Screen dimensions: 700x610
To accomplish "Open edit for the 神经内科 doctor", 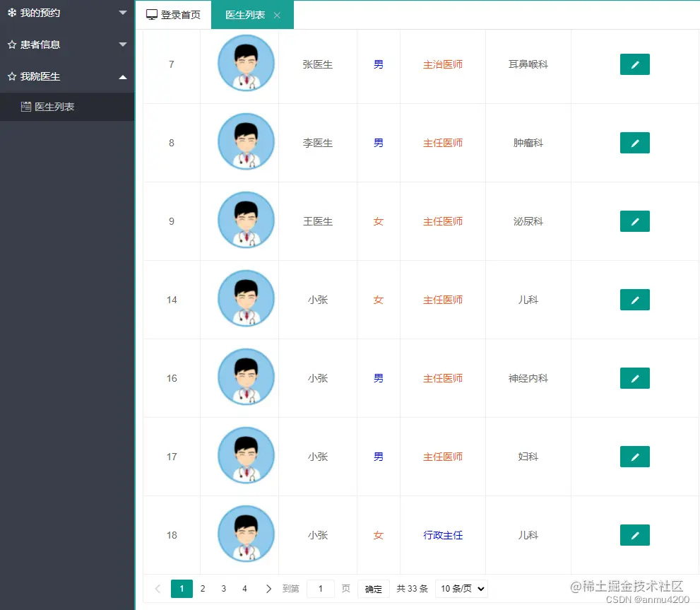I will (634, 378).
